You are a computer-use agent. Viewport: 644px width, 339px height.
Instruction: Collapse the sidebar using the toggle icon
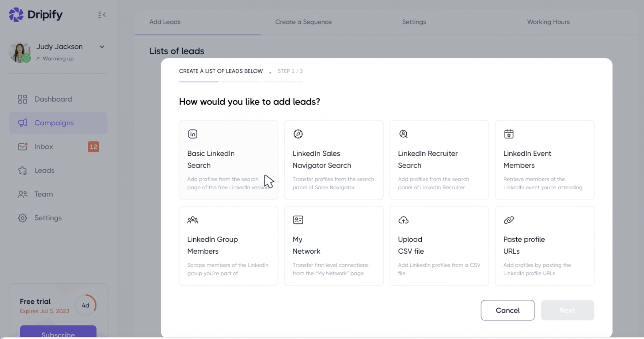pyautogui.click(x=102, y=15)
